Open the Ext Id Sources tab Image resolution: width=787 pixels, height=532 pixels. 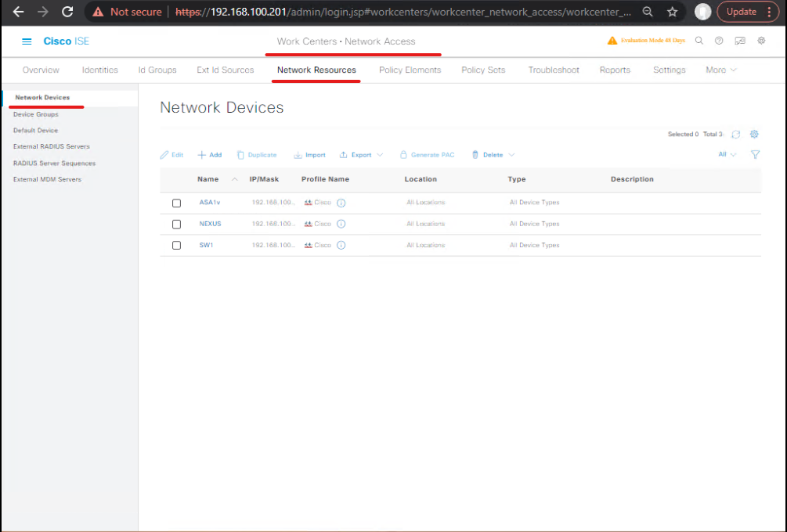[x=226, y=70]
